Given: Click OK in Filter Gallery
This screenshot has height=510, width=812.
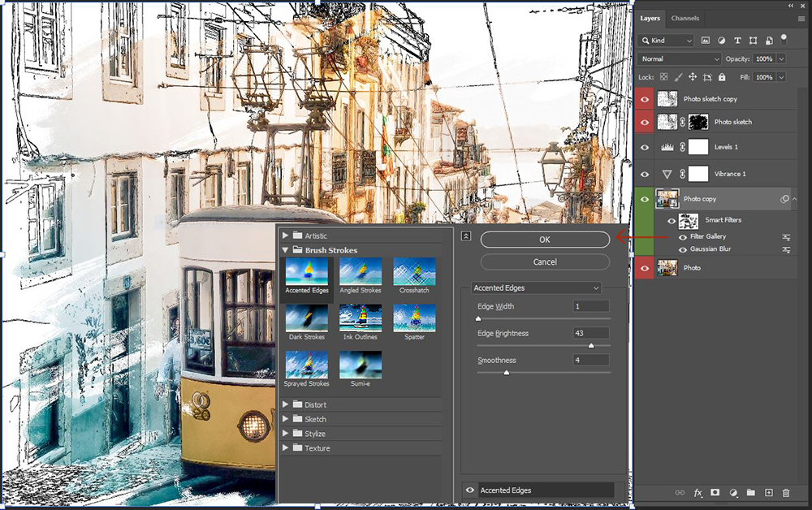Looking at the screenshot, I should 545,240.
